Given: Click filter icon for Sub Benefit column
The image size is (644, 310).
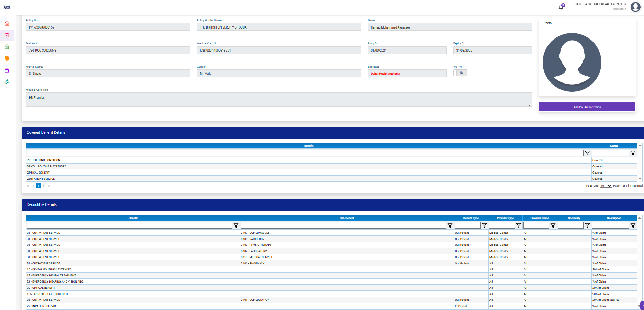Looking at the screenshot, I should tap(450, 225).
